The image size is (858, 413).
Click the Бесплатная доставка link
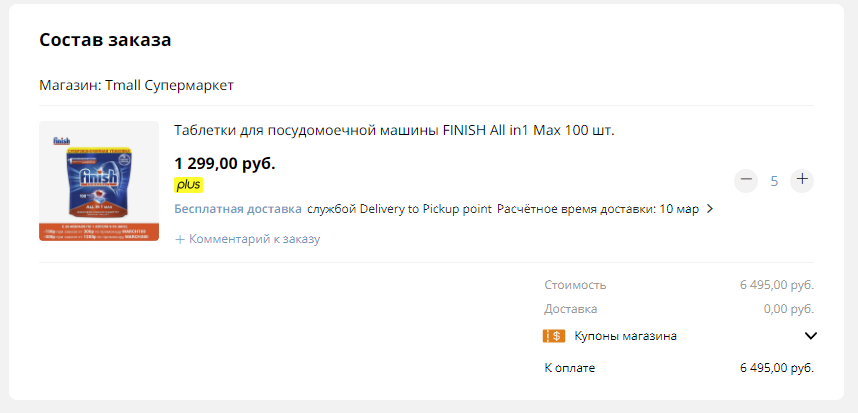[x=238, y=209]
